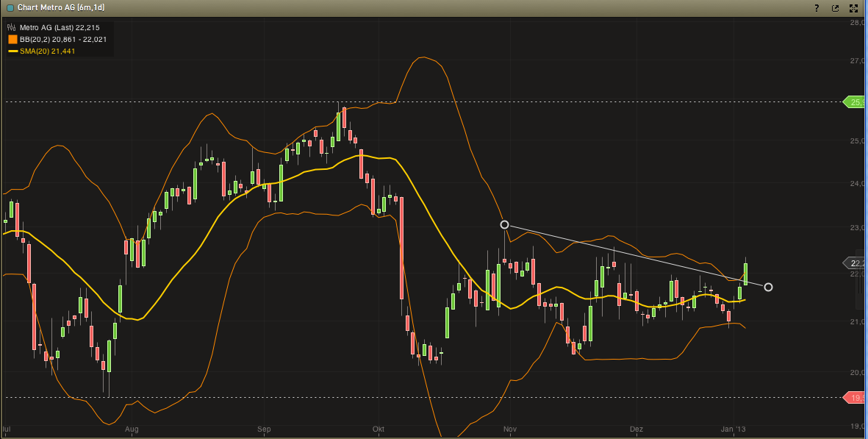868x439 pixels.
Task: Click the green upper price level marker
Action: click(x=855, y=102)
